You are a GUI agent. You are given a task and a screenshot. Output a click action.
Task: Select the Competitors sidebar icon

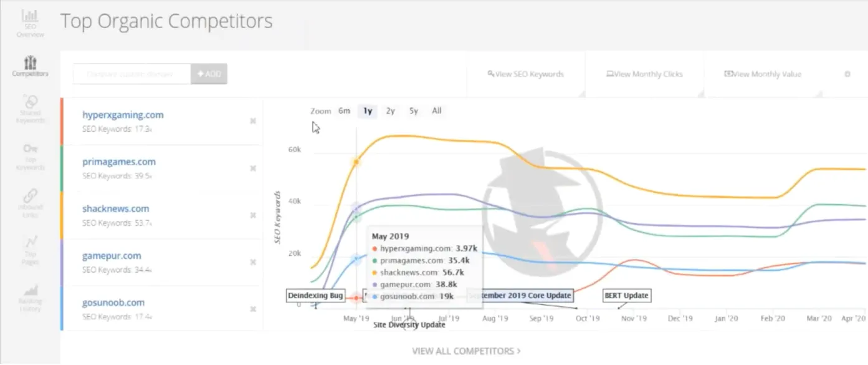tap(30, 66)
